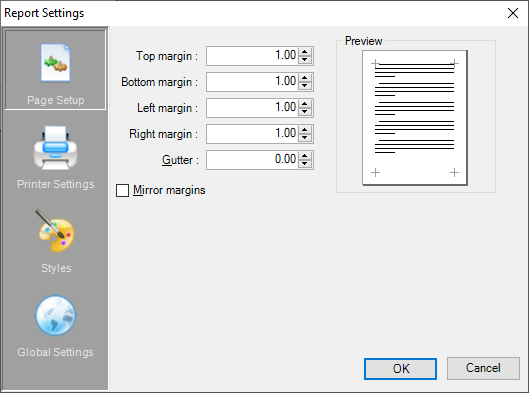
Task: Dismiss dialog with the Cancel button
Action: [x=483, y=368]
